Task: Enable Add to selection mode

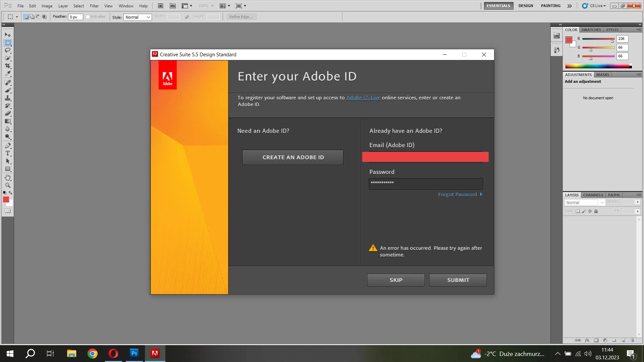Action: 32,17
